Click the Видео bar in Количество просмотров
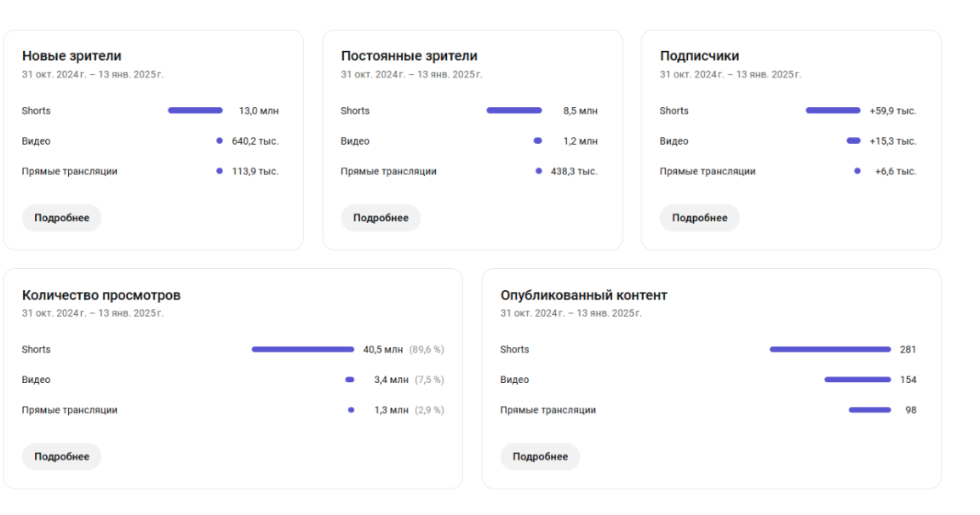 tap(350, 380)
